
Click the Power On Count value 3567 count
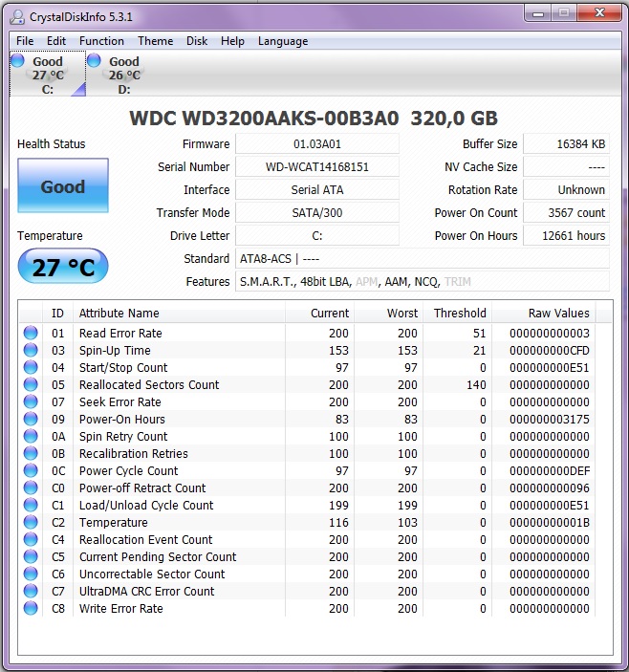click(566, 212)
